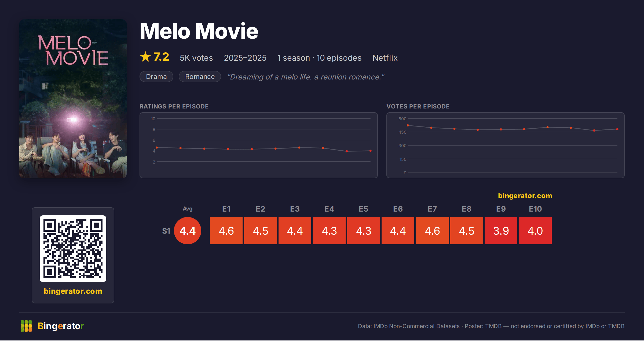Select the E9 rating tile 3.9
644x341 pixels.
coord(501,231)
